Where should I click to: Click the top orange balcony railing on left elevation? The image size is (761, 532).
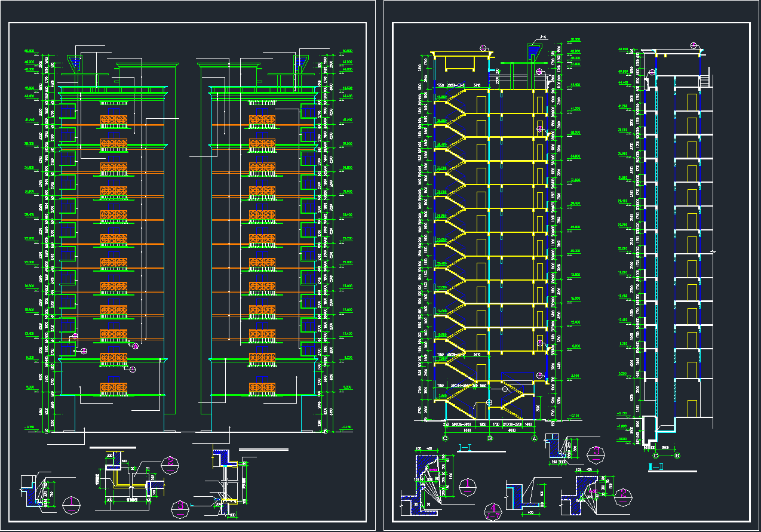pos(113,119)
